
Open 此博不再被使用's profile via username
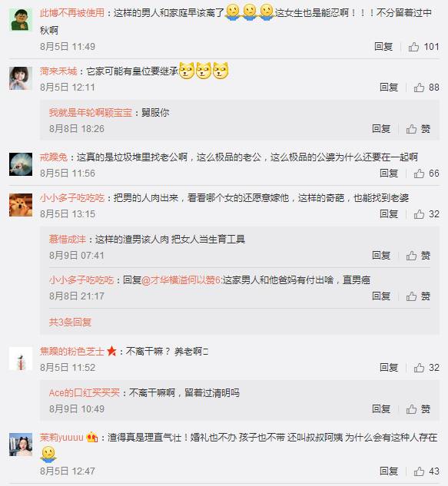(x=72, y=13)
